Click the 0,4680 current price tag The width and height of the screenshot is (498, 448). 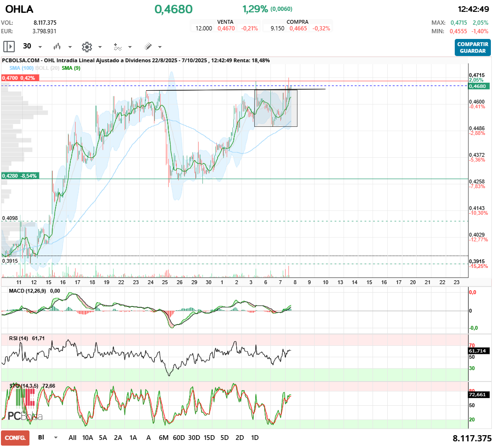click(x=479, y=86)
